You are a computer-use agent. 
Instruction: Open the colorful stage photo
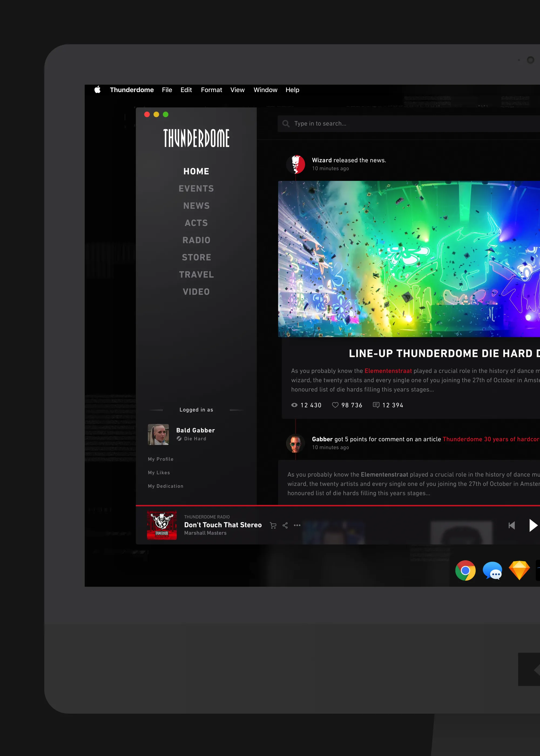pyautogui.click(x=409, y=259)
